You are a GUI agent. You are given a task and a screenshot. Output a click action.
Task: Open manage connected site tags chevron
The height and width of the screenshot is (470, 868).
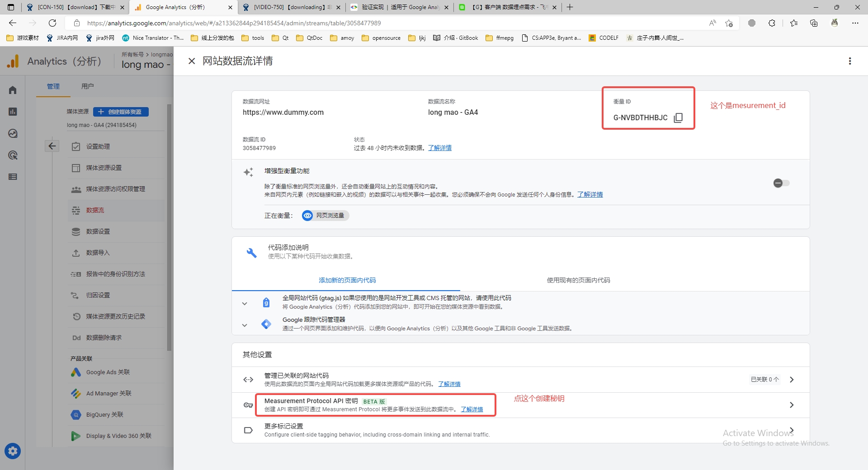[x=792, y=380]
